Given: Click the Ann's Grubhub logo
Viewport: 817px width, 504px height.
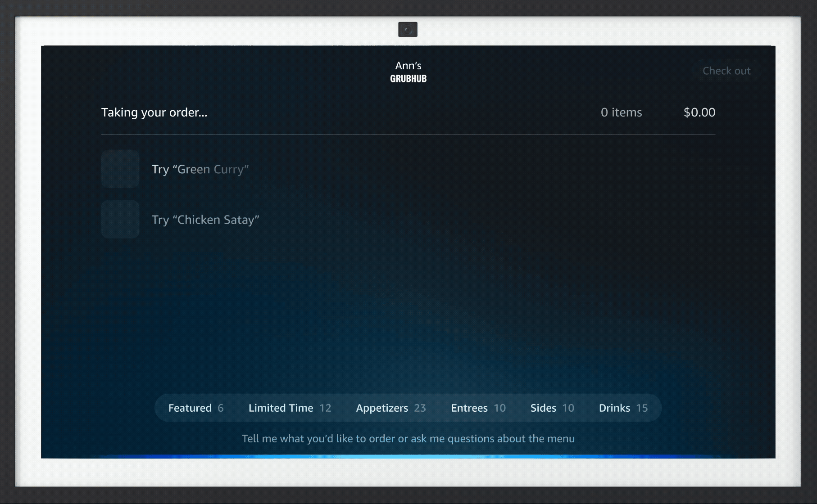Looking at the screenshot, I should point(408,72).
